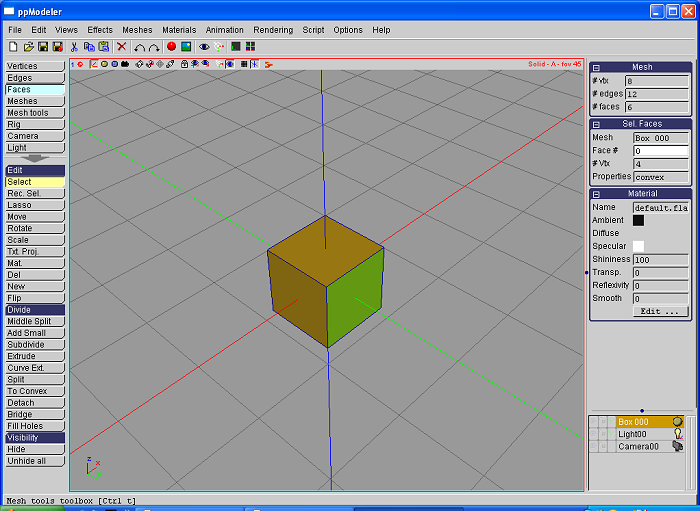This screenshot has width=700, height=511.
Task: Click the Paste clipboard icon
Action: point(104,47)
